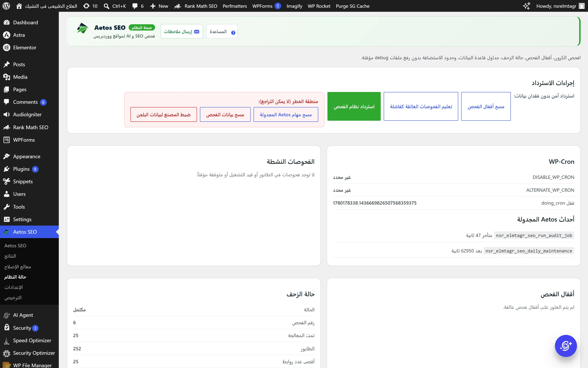Click the nsr_elmtagr_seo_run_audit_job event text

point(534,235)
